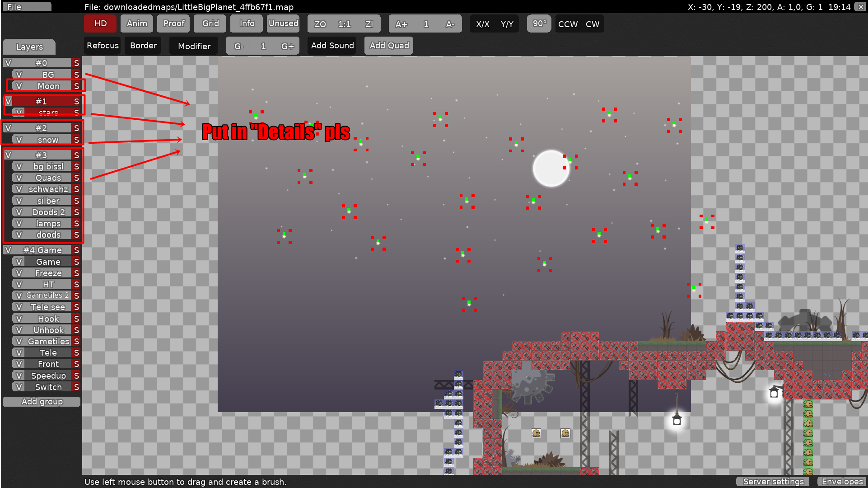Click the ZI zoom in button
This screenshot has width=868, height=488.
pos(369,24)
